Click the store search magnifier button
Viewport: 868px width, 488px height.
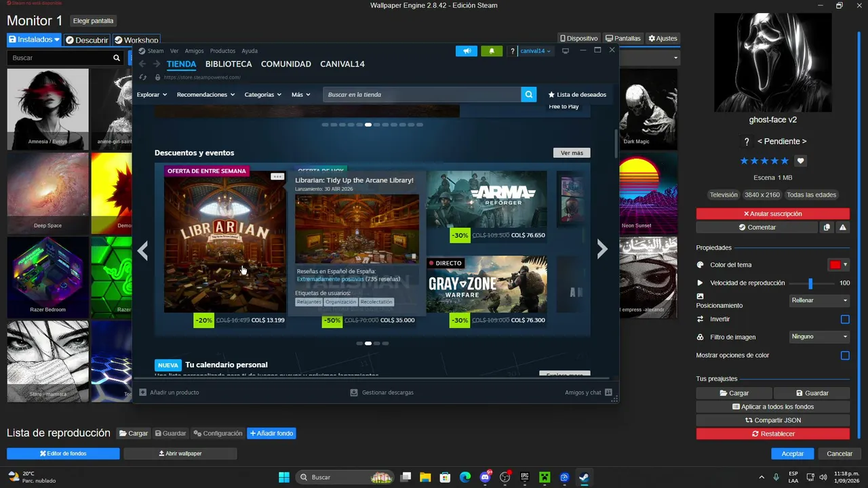point(529,95)
